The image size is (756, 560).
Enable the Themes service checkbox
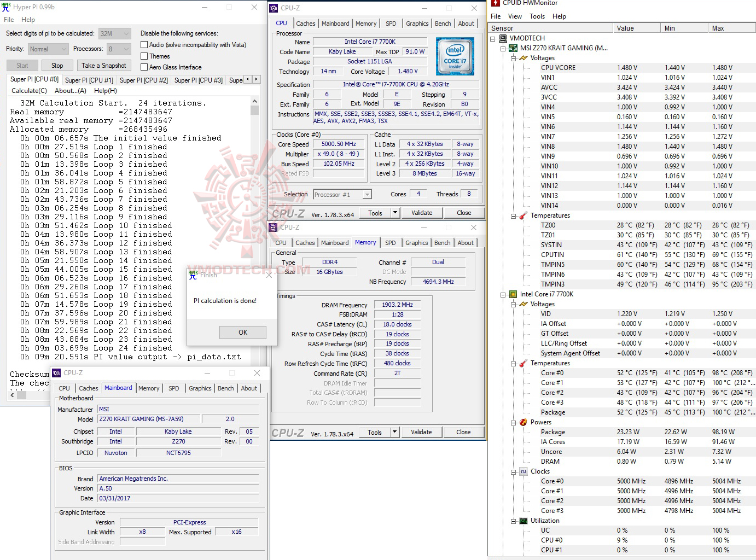click(x=144, y=56)
